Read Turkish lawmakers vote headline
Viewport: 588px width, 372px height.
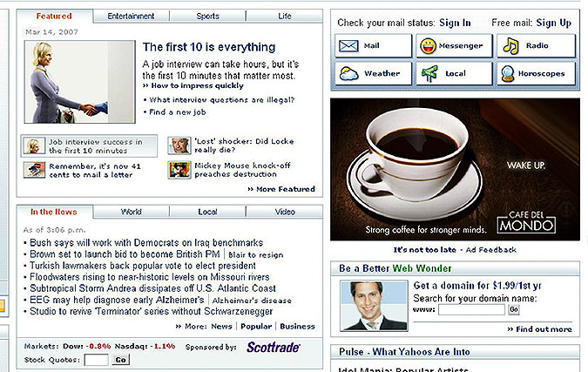point(143,266)
